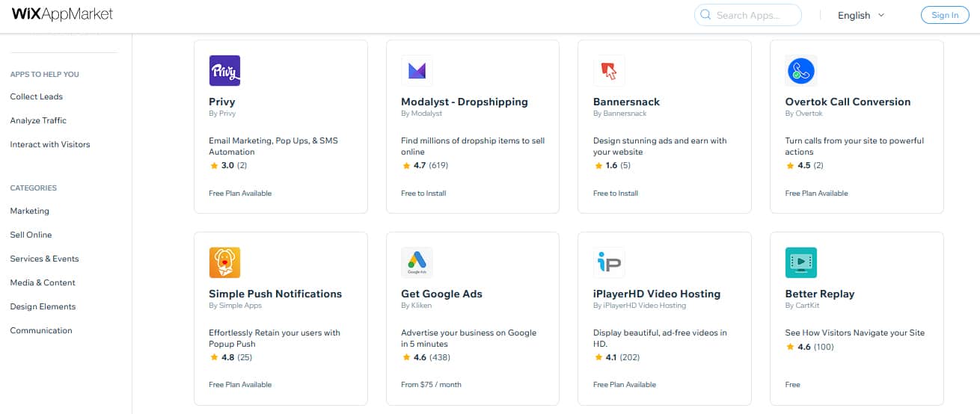Open the Marketing category
The width and height of the screenshot is (980, 414).
pos(29,211)
